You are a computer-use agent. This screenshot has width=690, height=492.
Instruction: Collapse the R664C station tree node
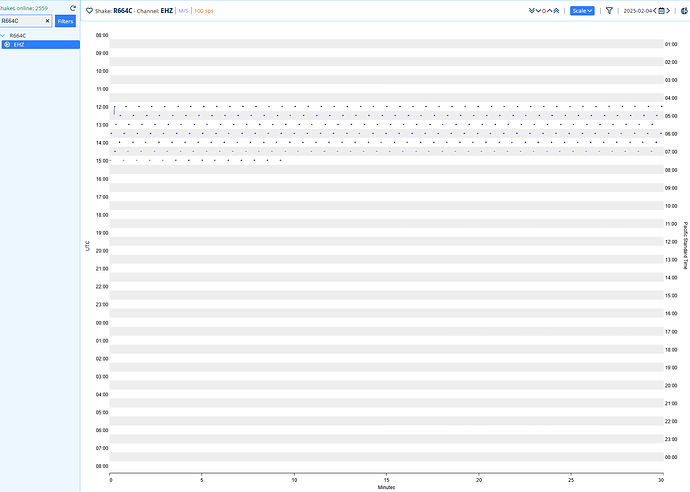coord(3,36)
